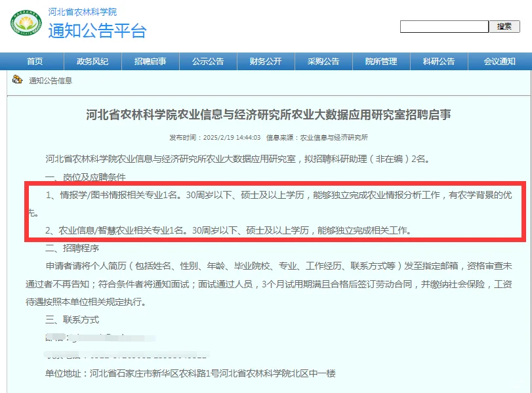The width and height of the screenshot is (532, 393).
Task: Click 信息来源：农业信息与经济研究所 text
Action: 317,137
